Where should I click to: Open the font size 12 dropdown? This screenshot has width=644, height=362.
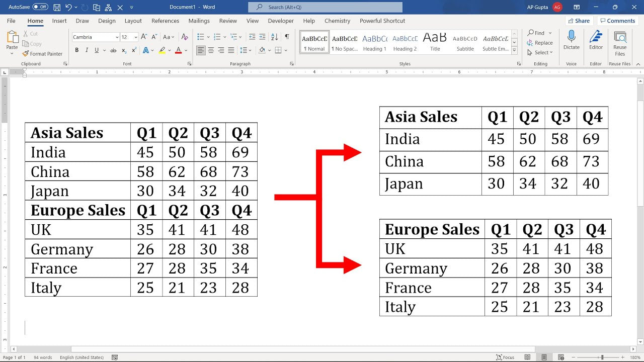click(x=136, y=37)
